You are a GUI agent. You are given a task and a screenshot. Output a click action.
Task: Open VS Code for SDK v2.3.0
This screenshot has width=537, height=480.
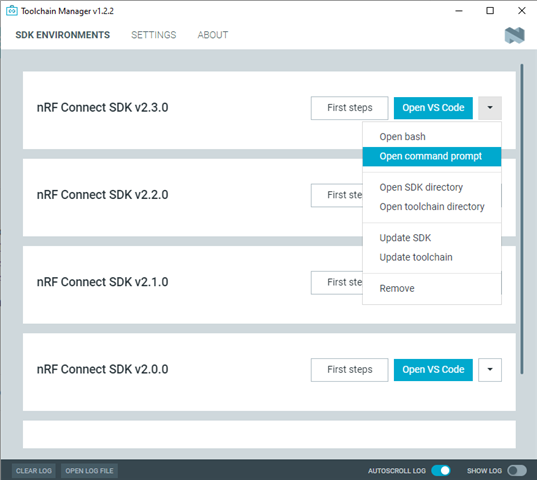point(433,108)
